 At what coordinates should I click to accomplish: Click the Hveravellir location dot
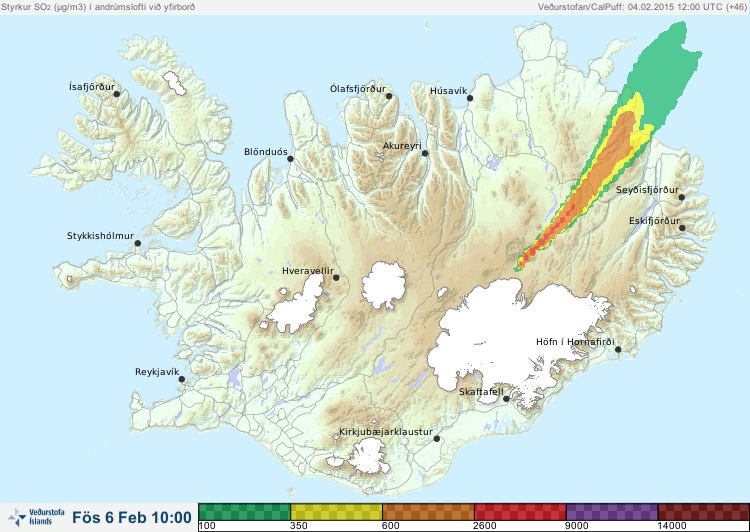pyautogui.click(x=336, y=277)
